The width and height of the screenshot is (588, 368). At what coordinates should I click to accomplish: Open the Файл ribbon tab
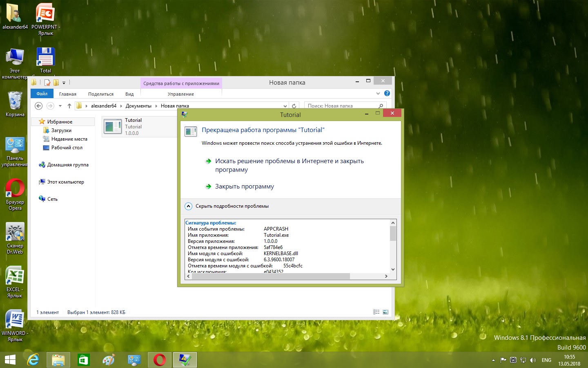(42, 94)
